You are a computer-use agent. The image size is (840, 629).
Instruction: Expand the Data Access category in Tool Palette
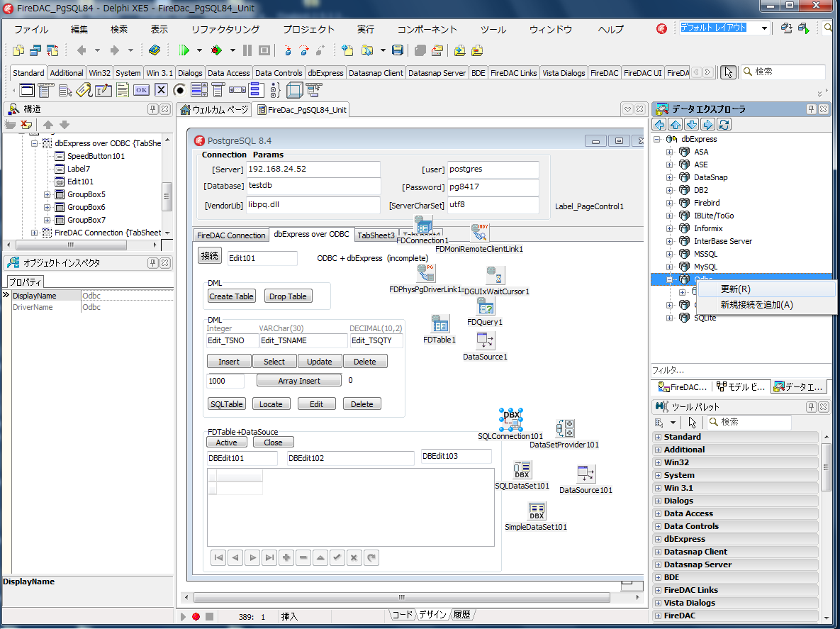point(659,514)
